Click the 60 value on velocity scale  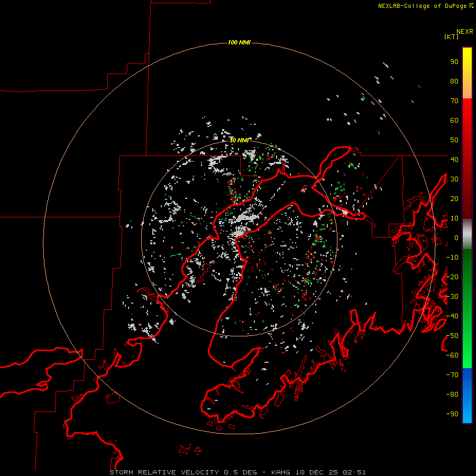[x=454, y=121]
